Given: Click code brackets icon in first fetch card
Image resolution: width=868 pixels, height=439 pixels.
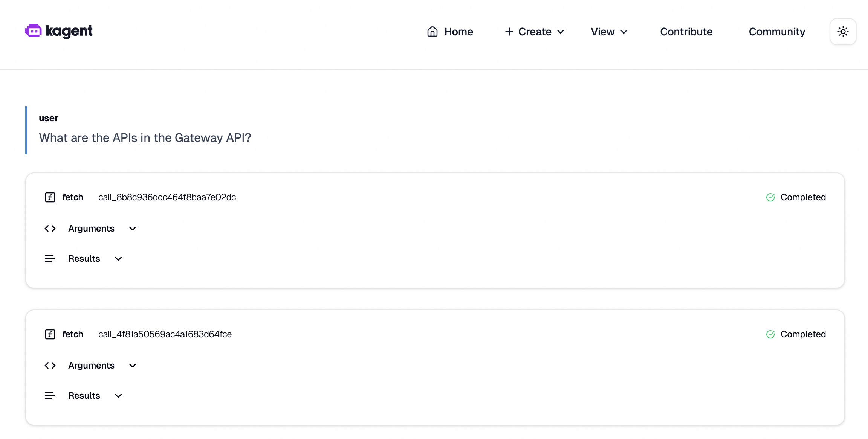Looking at the screenshot, I should [50, 229].
